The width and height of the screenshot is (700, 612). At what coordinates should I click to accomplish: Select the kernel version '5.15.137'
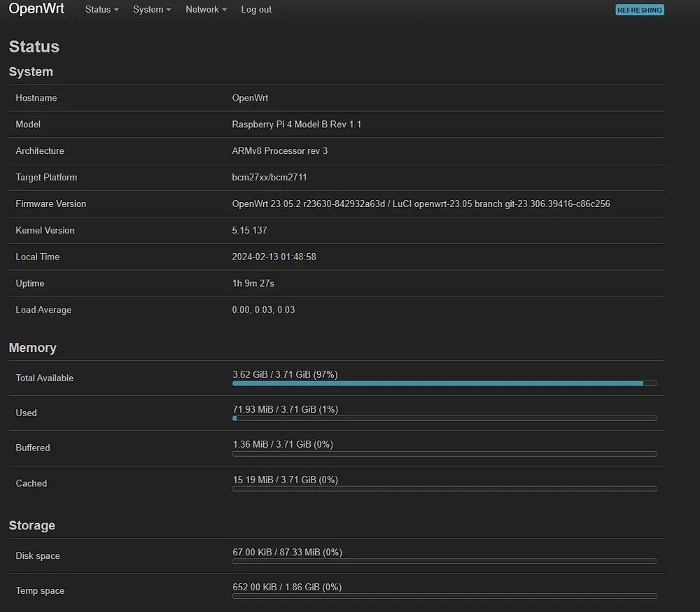coord(249,231)
